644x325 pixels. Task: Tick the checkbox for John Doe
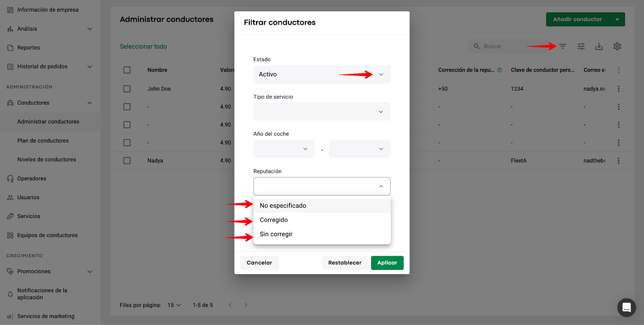coord(127,89)
